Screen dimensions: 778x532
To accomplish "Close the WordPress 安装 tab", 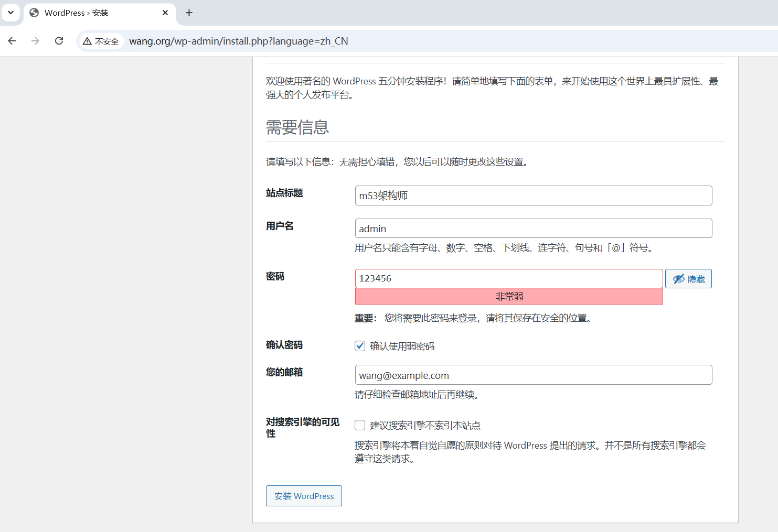I will pyautogui.click(x=165, y=13).
